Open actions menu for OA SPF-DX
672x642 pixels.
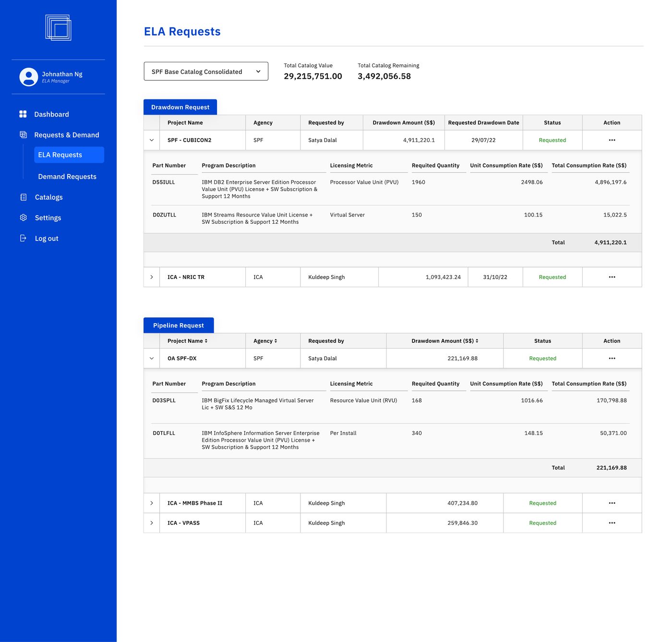pos(612,358)
